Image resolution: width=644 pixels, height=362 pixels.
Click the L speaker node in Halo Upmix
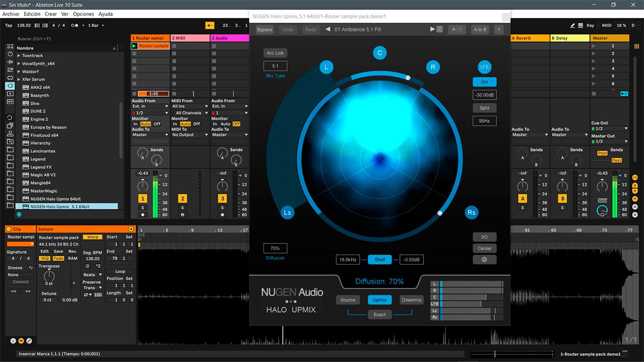(x=326, y=67)
